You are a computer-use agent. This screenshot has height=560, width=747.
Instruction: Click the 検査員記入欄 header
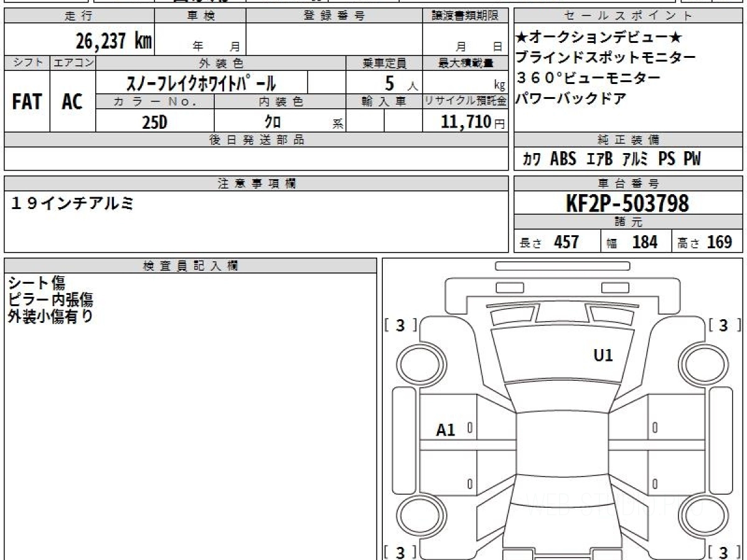[190, 266]
